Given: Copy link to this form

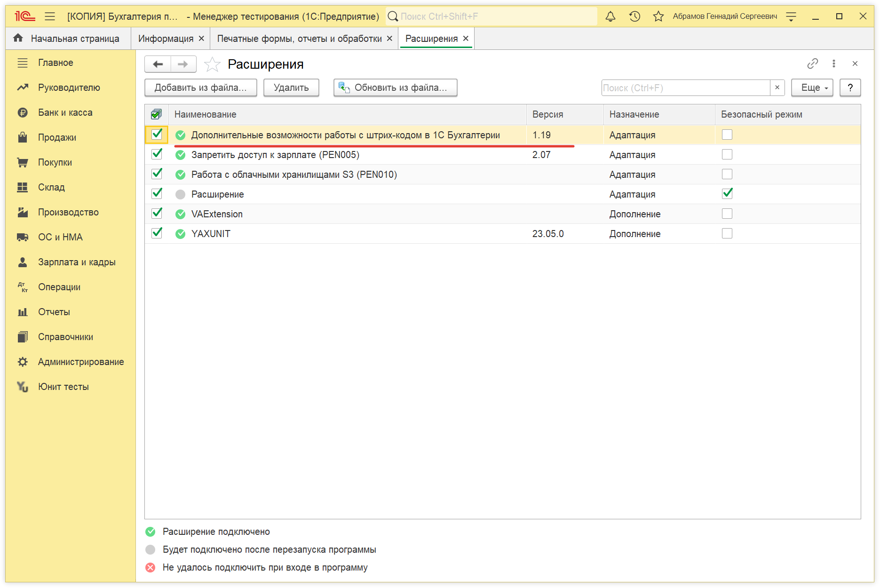Looking at the screenshot, I should coord(812,64).
